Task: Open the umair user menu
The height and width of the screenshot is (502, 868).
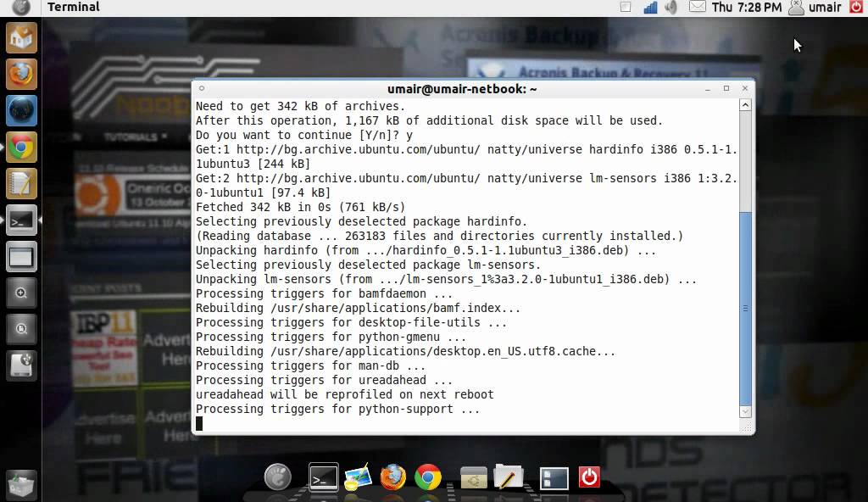Action: coord(815,7)
